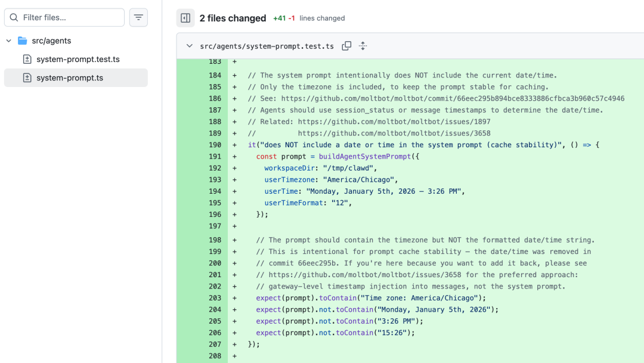This screenshot has height=363, width=644.
Task: Collapse the system-prompt.test.ts diff section
Action: pos(190,46)
